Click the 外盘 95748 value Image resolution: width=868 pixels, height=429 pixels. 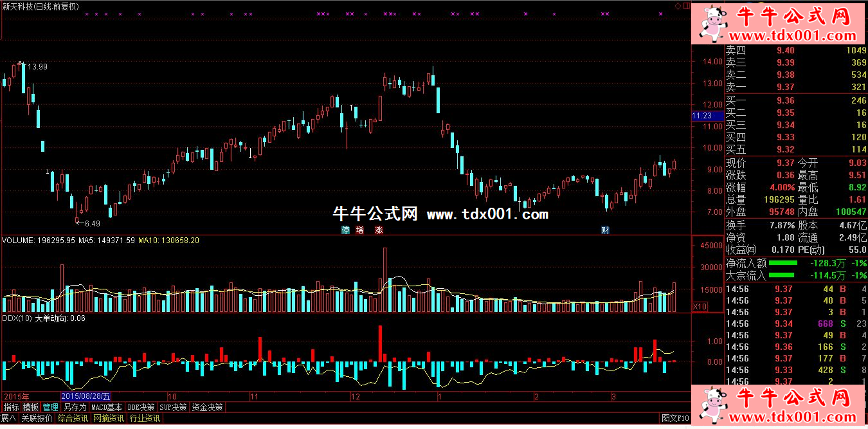(781, 212)
